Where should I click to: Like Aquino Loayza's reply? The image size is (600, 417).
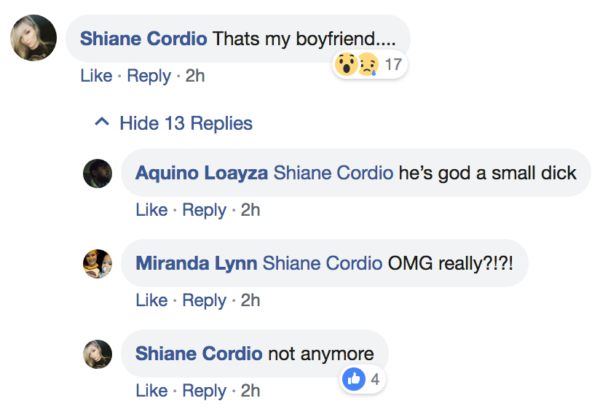(x=151, y=210)
